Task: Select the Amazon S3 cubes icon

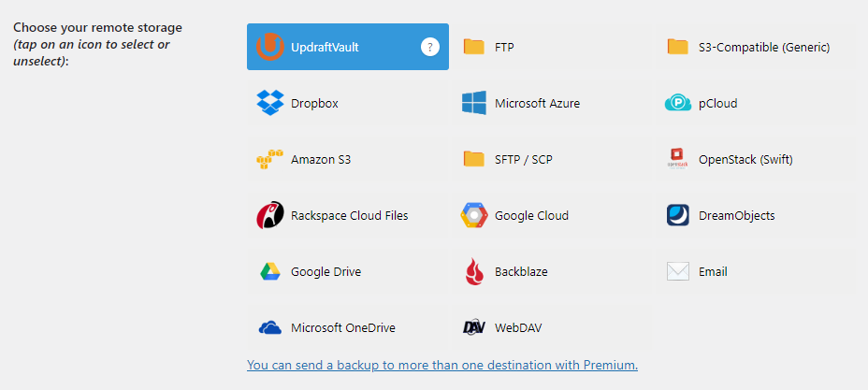Action: (x=269, y=159)
